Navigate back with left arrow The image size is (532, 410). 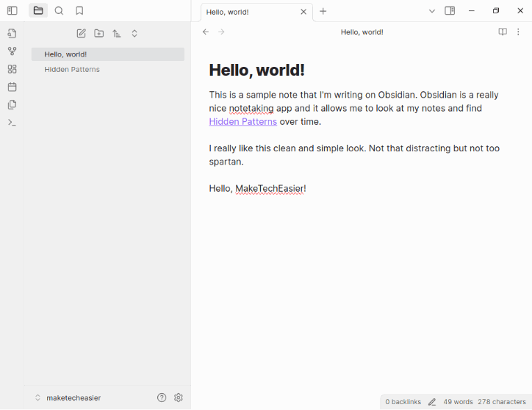click(x=206, y=32)
